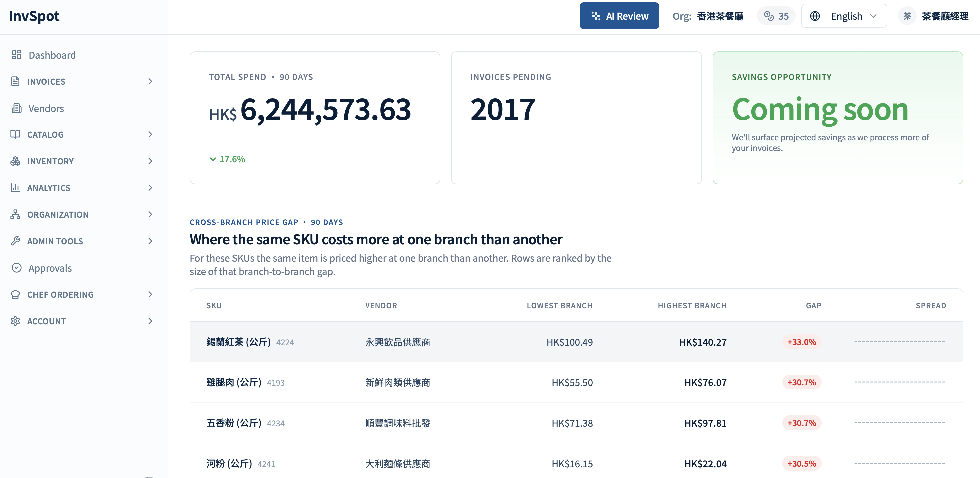Click the HK$140.27 highest branch price
Screen dimensions: 980x478
(703, 342)
